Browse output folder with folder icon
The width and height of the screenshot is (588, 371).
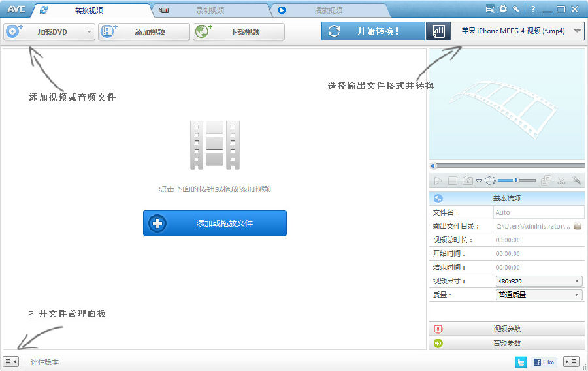578,226
